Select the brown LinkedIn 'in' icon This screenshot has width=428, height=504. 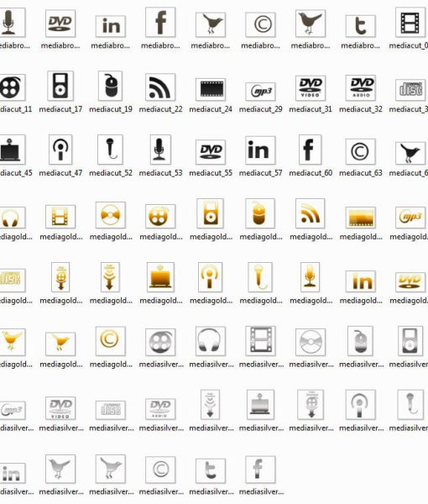[x=111, y=26]
